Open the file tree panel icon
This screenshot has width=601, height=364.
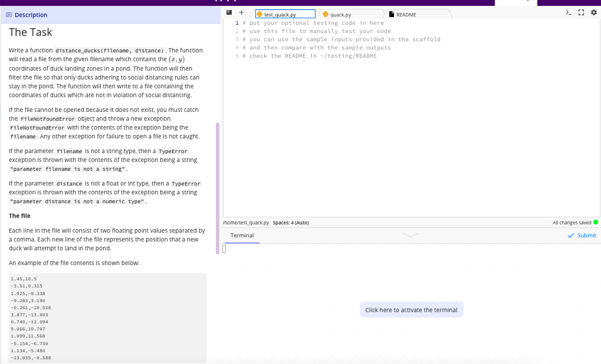tap(229, 12)
